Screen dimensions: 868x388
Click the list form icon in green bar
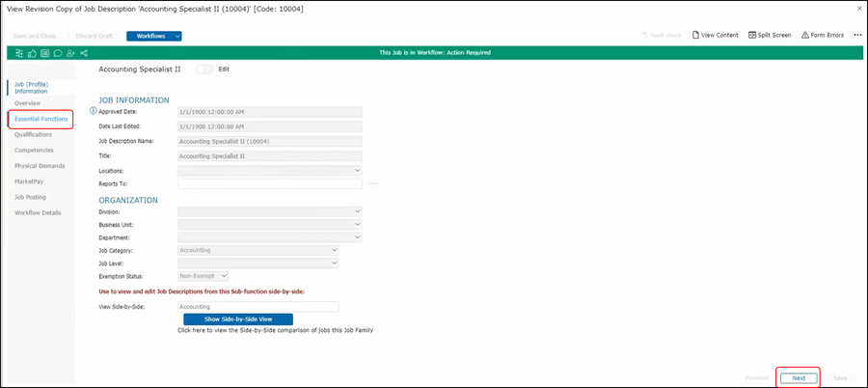click(x=45, y=53)
